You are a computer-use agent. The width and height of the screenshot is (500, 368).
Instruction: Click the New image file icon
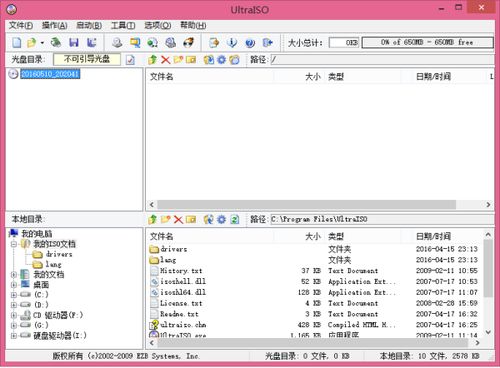click(16, 42)
